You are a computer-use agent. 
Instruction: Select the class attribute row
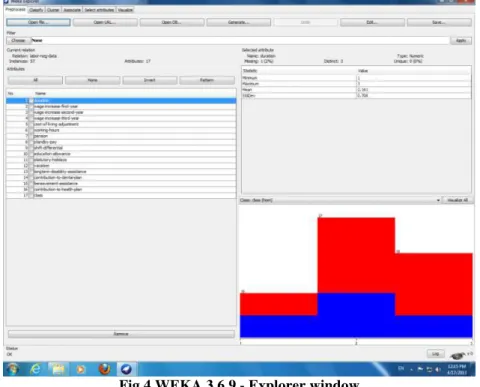(121, 195)
